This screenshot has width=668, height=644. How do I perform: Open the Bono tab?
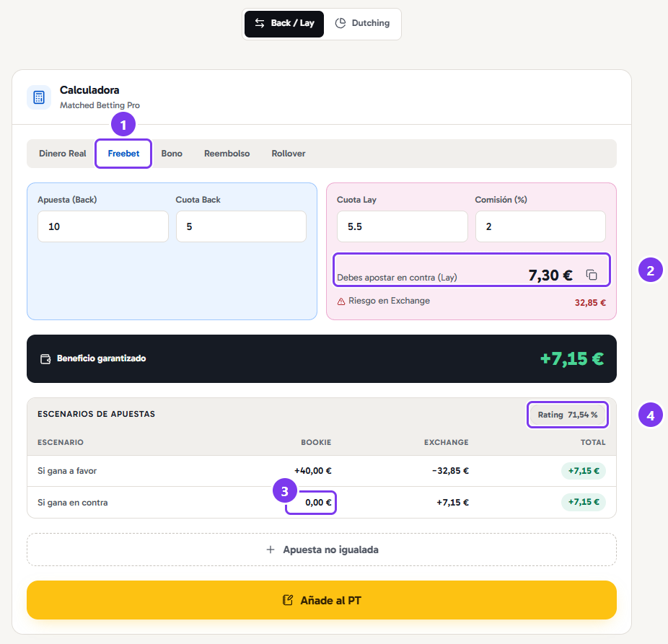coord(172,154)
